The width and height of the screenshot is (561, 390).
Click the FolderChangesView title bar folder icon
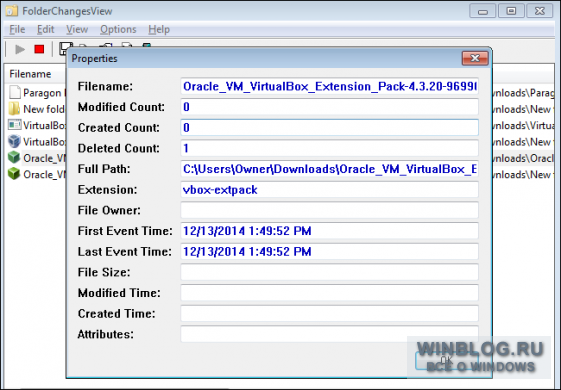[11, 10]
